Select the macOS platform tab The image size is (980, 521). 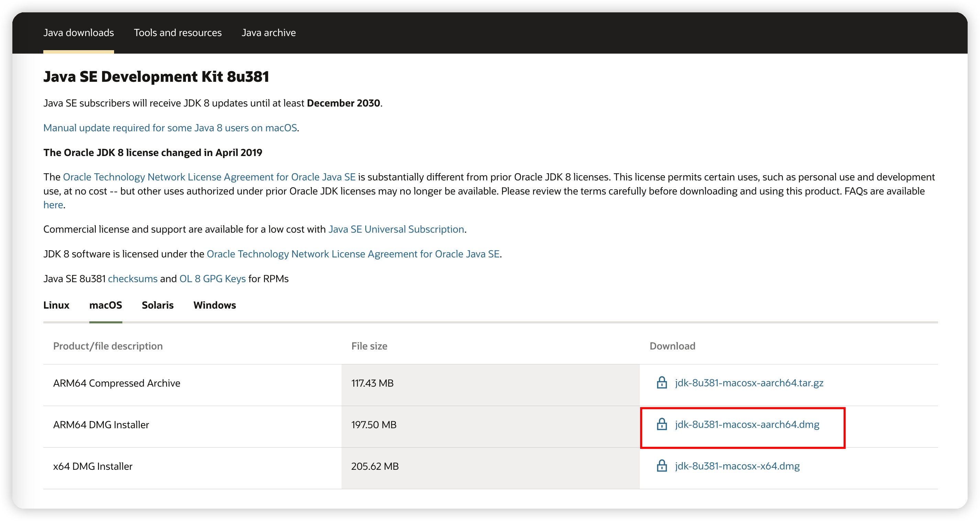click(105, 305)
